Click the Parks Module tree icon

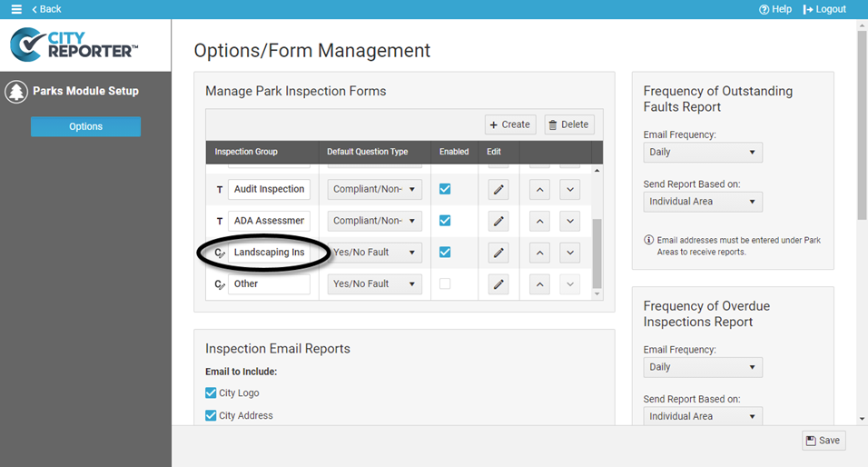(16, 92)
